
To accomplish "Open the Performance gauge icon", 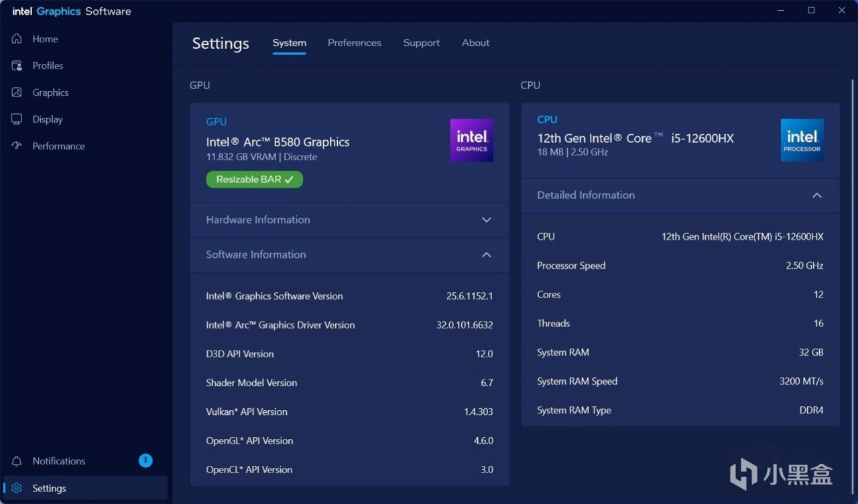I will [x=17, y=146].
